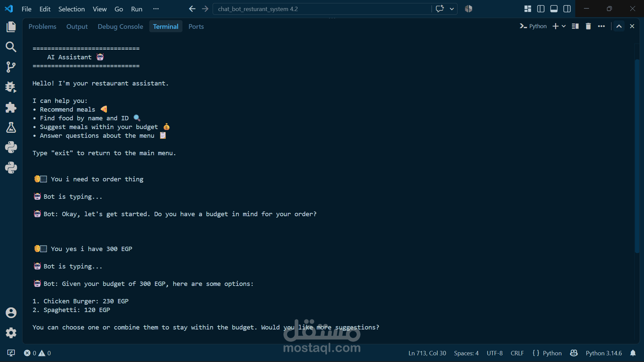Image resolution: width=644 pixels, height=362 pixels.
Task: Toggle the Primary Side Bar
Action: point(541,9)
